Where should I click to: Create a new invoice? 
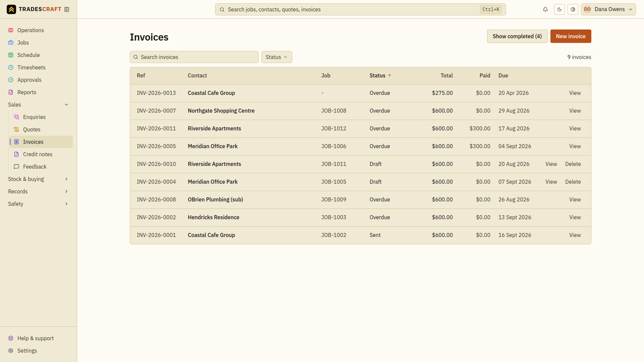[571, 36]
